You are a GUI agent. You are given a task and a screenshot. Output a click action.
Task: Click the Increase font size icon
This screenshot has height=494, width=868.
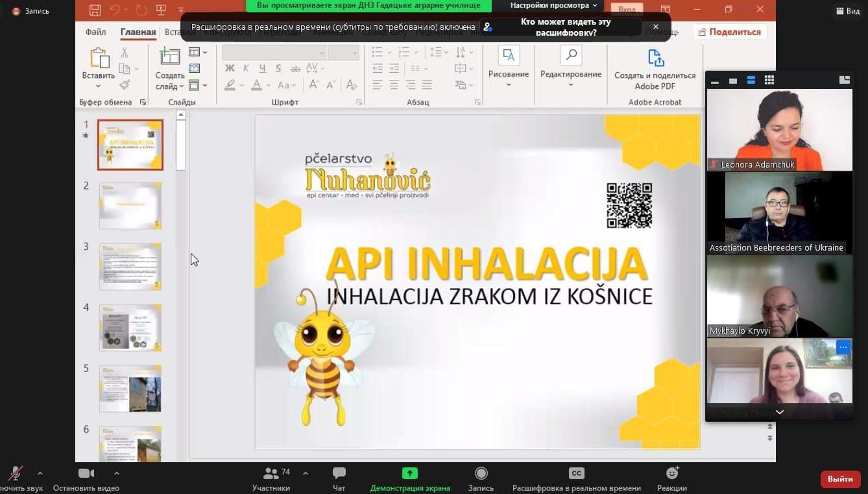pos(314,85)
